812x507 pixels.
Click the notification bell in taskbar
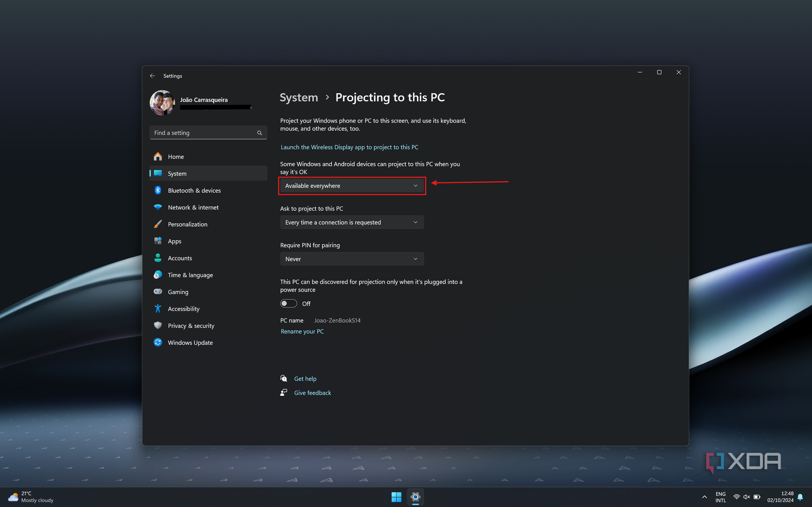click(x=801, y=497)
